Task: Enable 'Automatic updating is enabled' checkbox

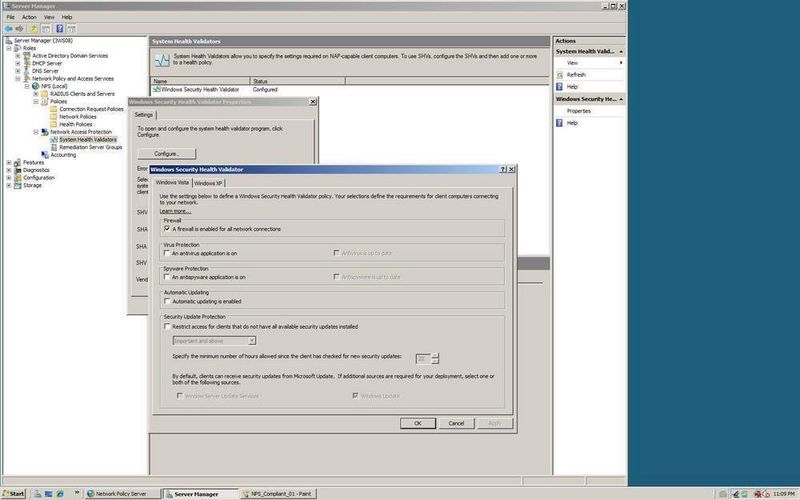Action: [167, 302]
